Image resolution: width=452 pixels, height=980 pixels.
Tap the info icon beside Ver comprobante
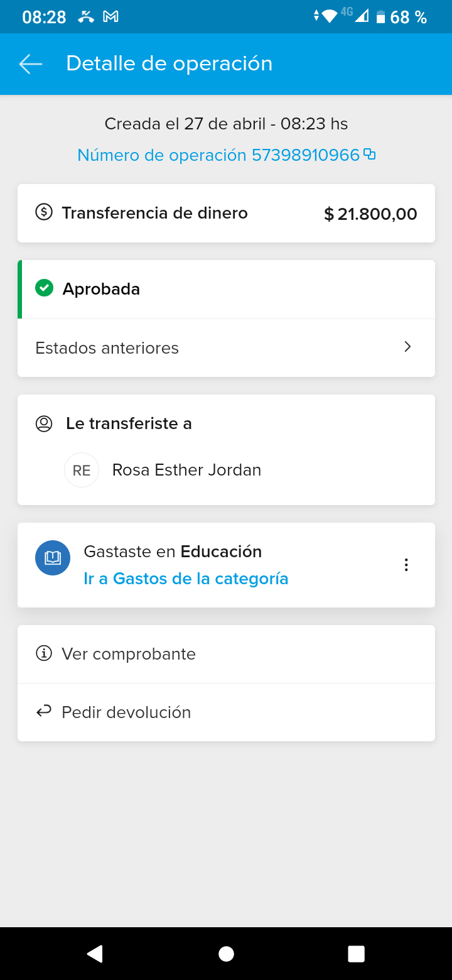[44, 653]
